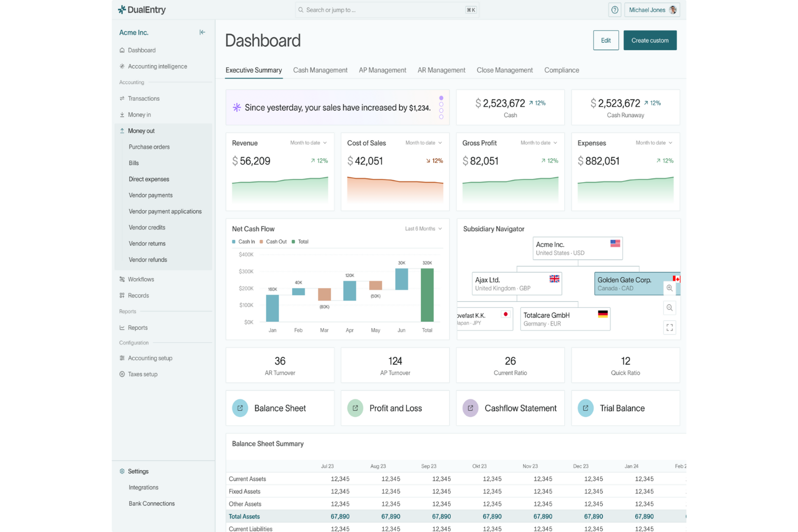Expand the Last 6 Months filter on Net Cash Flow
Image resolution: width=798 pixels, height=532 pixels.
(x=423, y=229)
